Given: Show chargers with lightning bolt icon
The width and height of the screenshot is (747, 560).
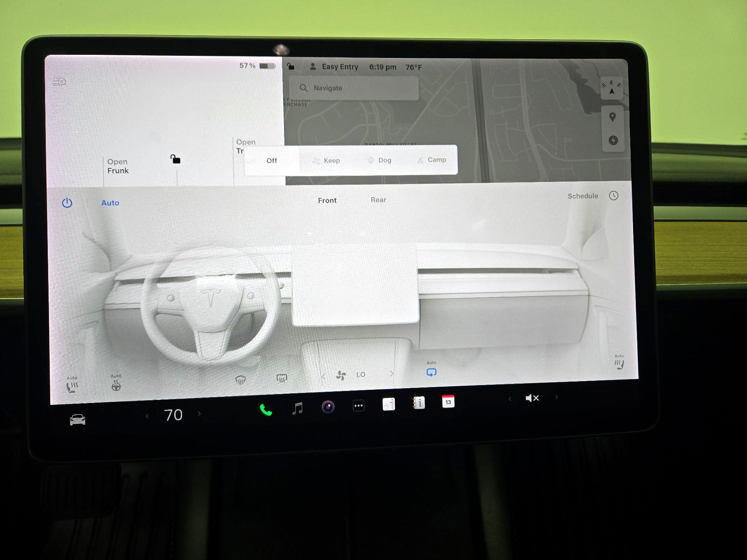Looking at the screenshot, I should [x=613, y=140].
